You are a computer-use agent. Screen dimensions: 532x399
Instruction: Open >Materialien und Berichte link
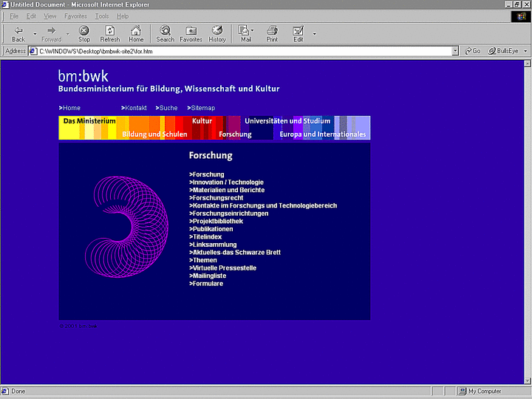227,190
